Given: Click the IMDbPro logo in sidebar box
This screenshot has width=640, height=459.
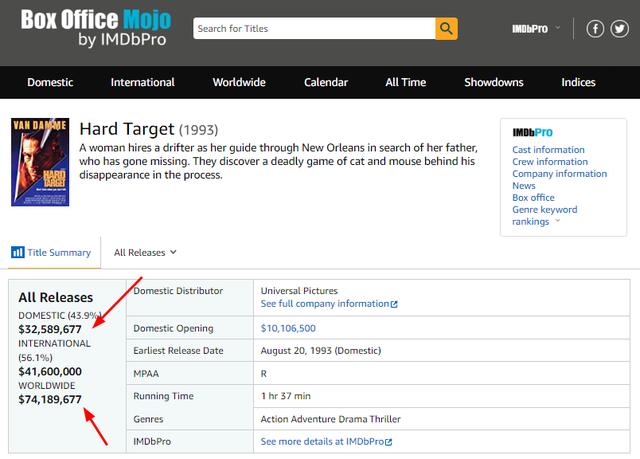Looking at the screenshot, I should click(532, 133).
